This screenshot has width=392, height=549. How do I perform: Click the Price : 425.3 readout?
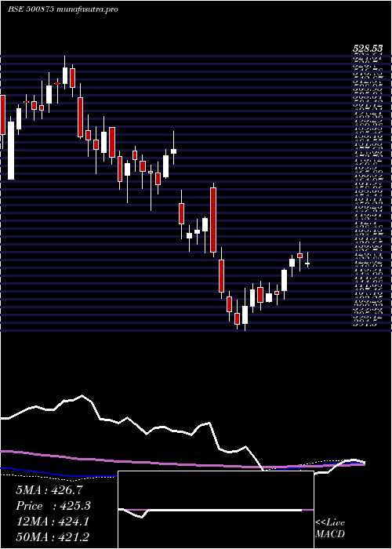click(53, 506)
